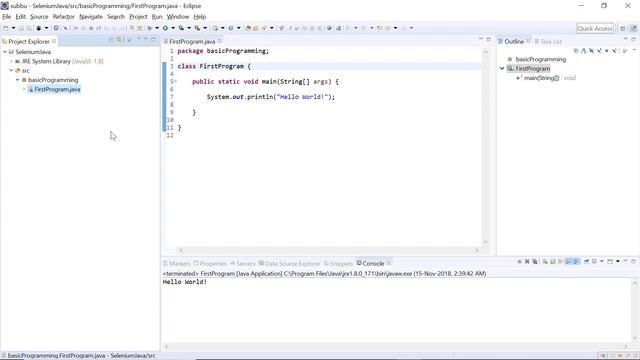Switch to the Servers tab
Screen dimensions: 640x360
(x=242, y=264)
